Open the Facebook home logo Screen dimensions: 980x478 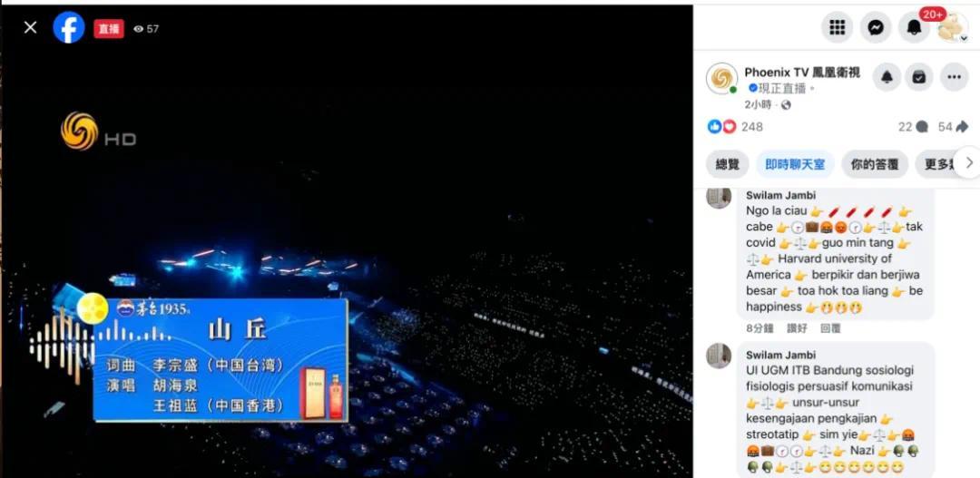[x=69, y=27]
